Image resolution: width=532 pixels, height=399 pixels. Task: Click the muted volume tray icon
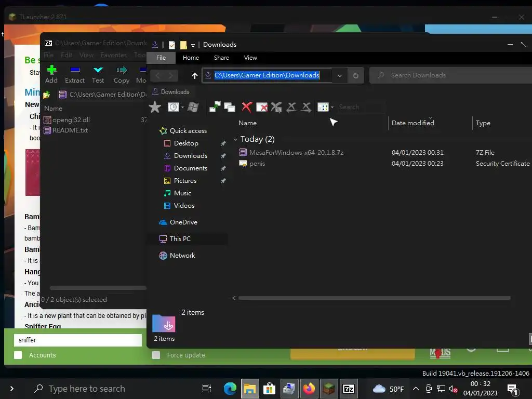pos(453,389)
